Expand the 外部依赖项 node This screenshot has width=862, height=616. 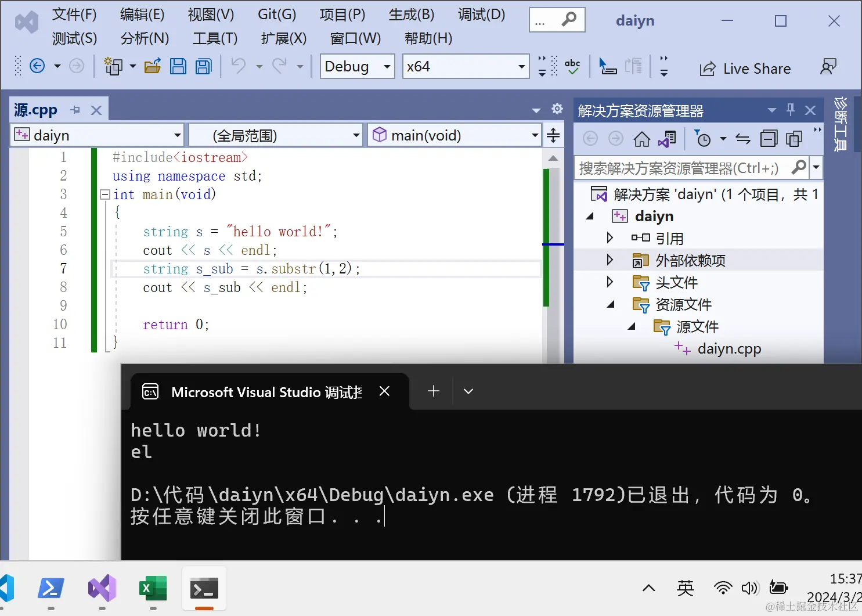coord(609,260)
